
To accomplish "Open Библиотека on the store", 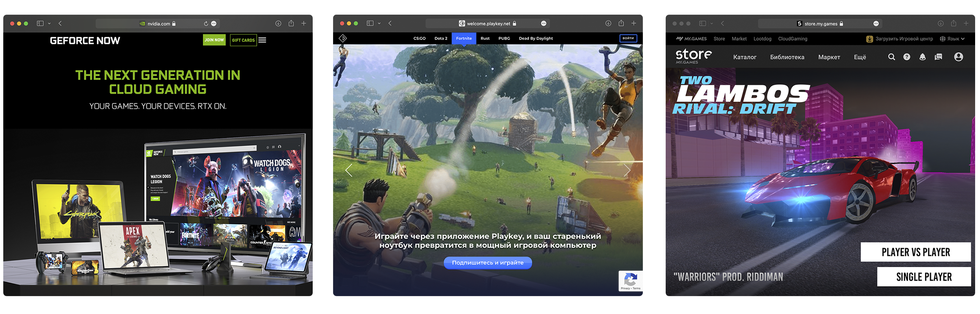I will 787,57.
